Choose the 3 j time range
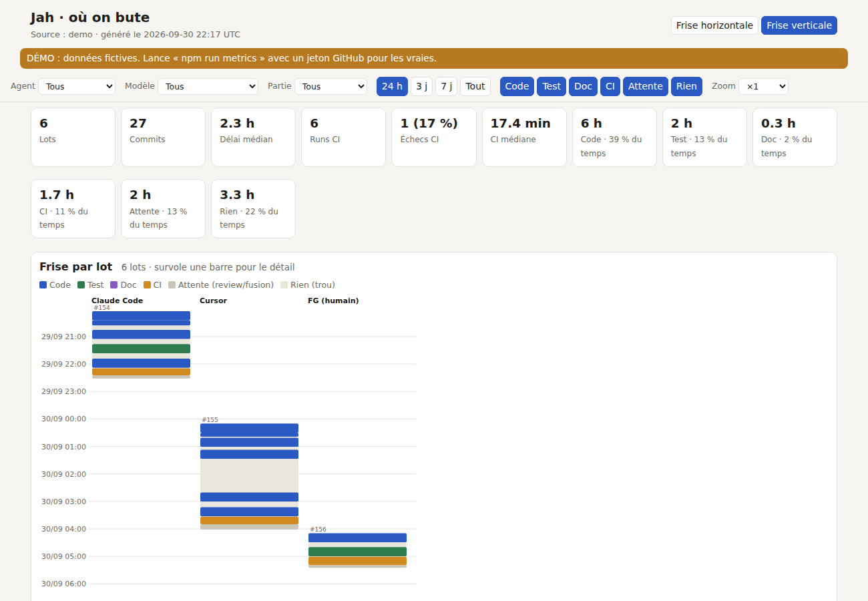The width and height of the screenshot is (868, 601). click(x=421, y=86)
